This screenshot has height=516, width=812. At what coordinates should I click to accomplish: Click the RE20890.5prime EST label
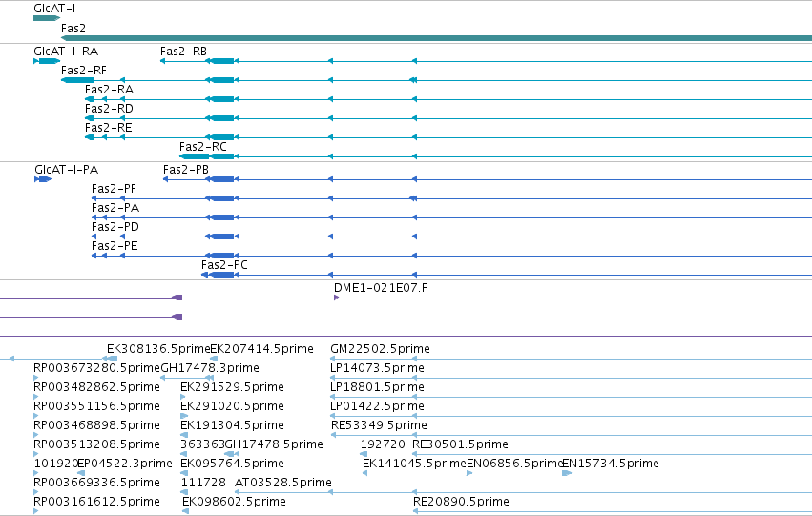462,502
